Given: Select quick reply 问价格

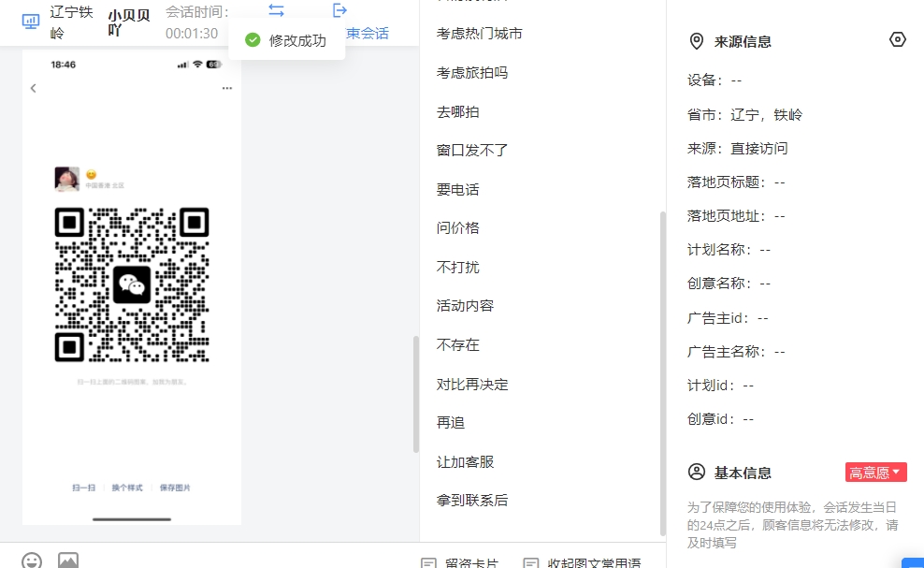Looking at the screenshot, I should [458, 227].
